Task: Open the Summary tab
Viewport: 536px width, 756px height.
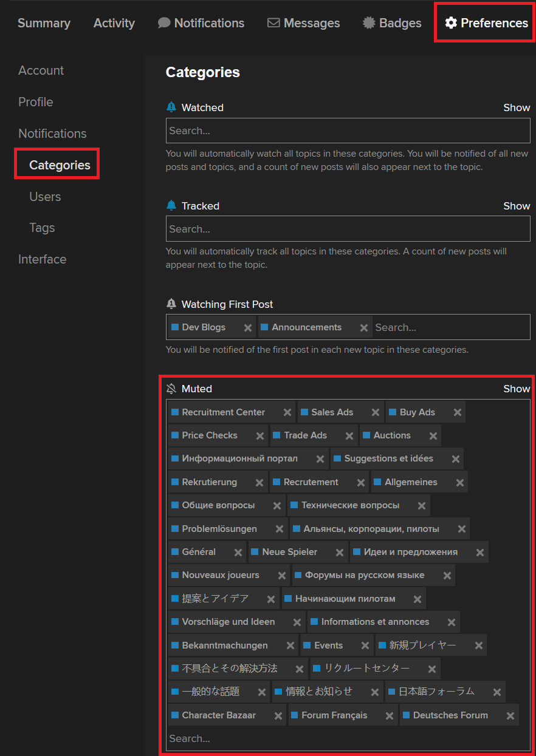Action: pos(44,23)
